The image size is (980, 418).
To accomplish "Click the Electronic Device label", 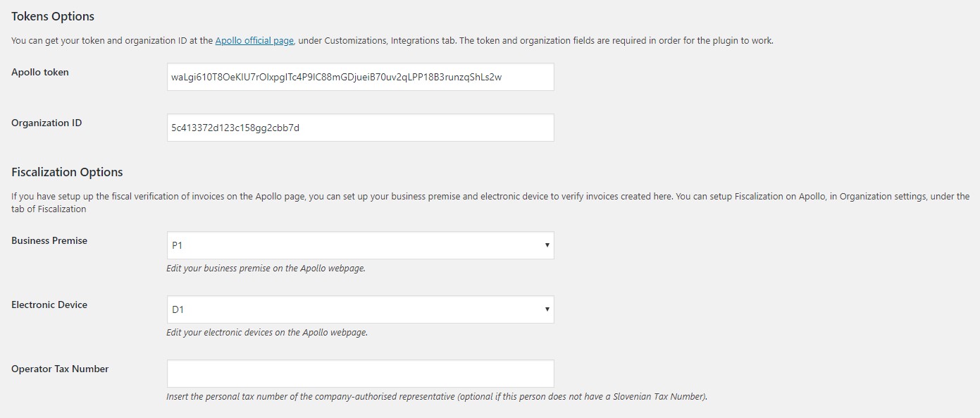I will (49, 305).
